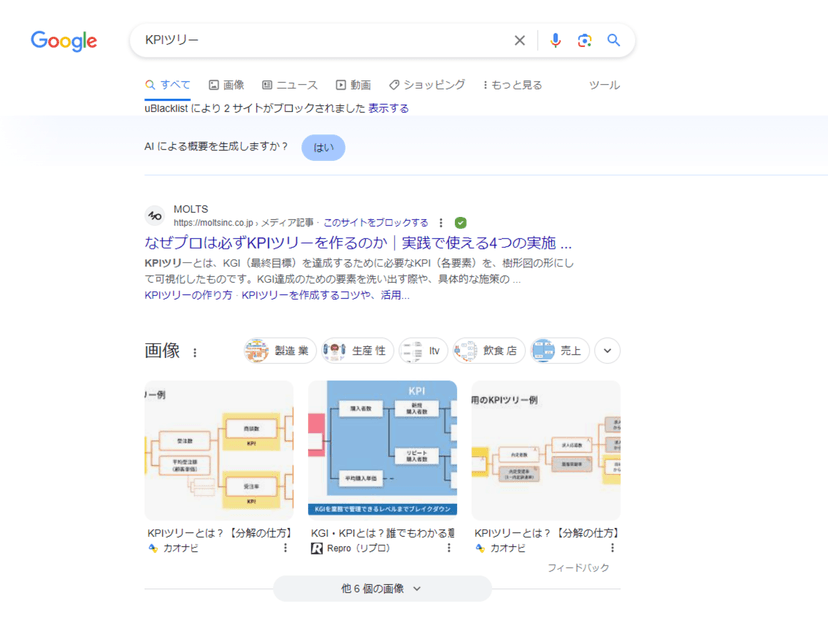Viewport: 828px width, 618px height.
Task: Submit search with magnifier icon
Action: point(613,40)
